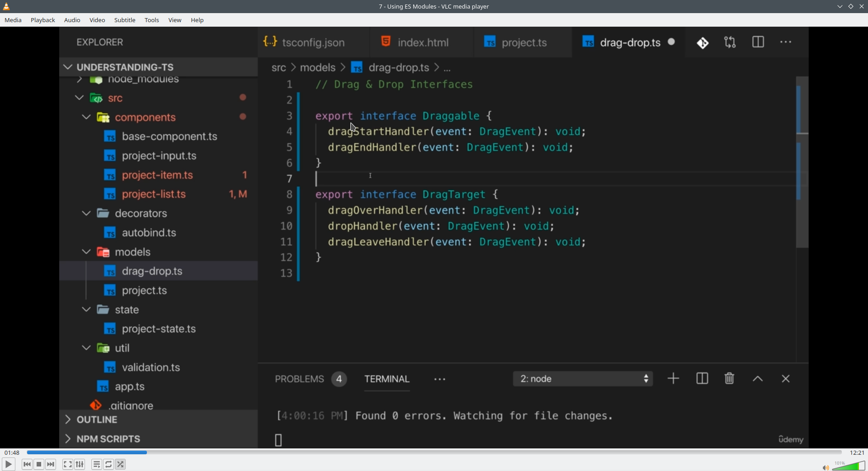
Task: Show the VLC playlist
Action: [97, 464]
